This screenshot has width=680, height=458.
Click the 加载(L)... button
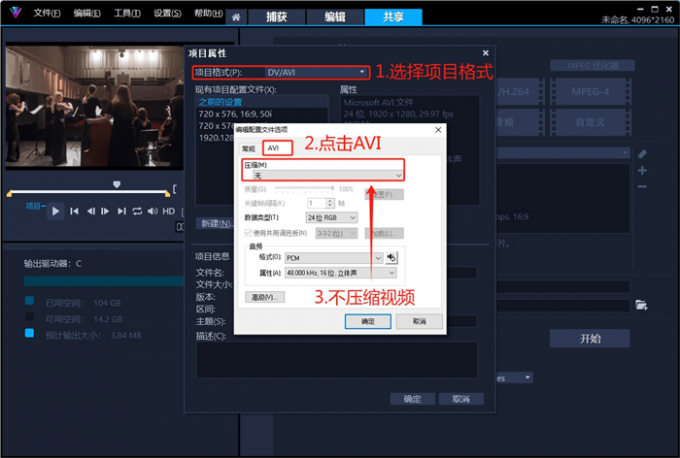click(384, 233)
